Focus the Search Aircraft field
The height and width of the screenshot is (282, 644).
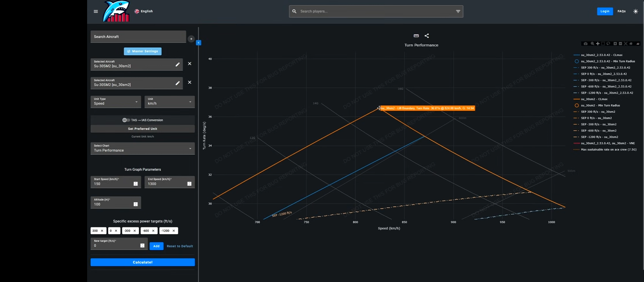(x=138, y=37)
